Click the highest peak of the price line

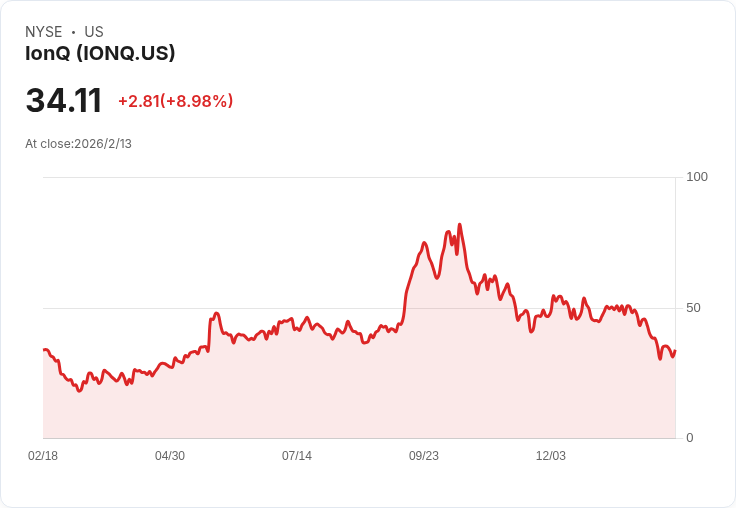pos(459,225)
